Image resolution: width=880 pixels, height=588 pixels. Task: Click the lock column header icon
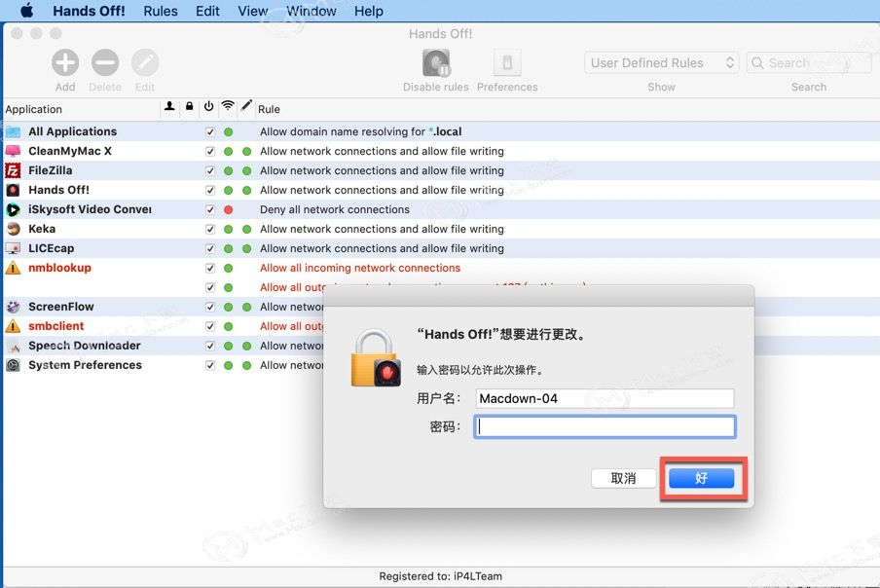click(190, 106)
